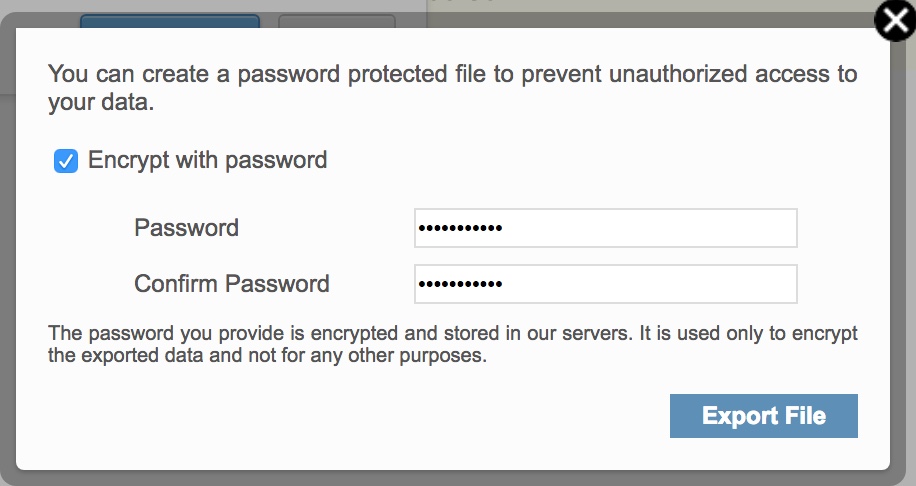916x486 pixels.
Task: Click blank dialog area left of Export File
Action: pos(350,416)
